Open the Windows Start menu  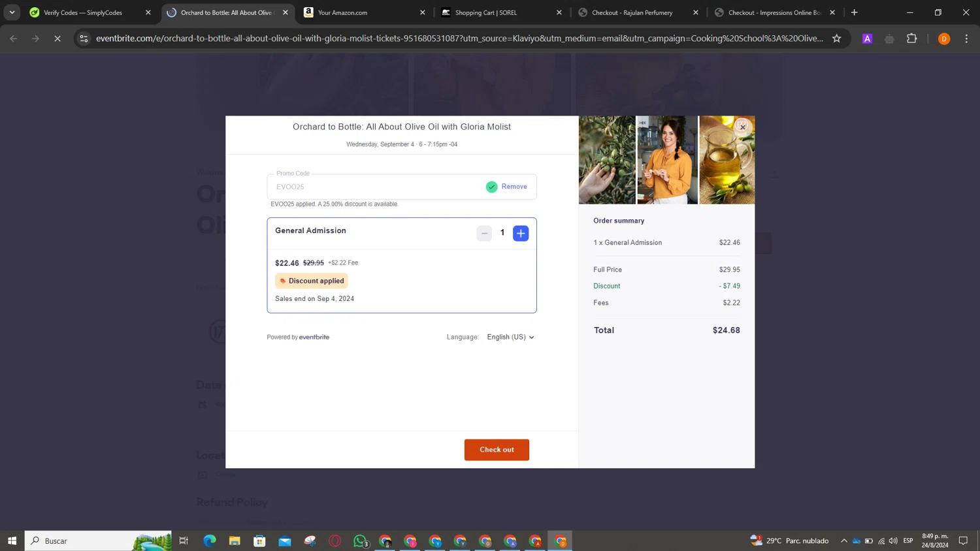click(x=12, y=541)
